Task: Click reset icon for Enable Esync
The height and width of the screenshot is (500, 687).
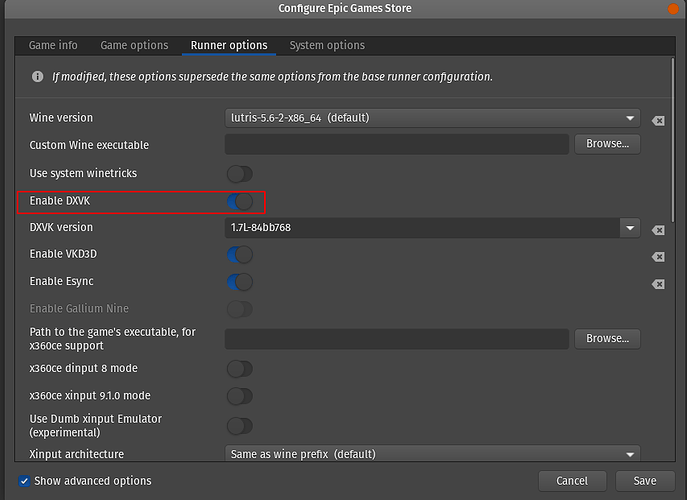Action: [658, 284]
